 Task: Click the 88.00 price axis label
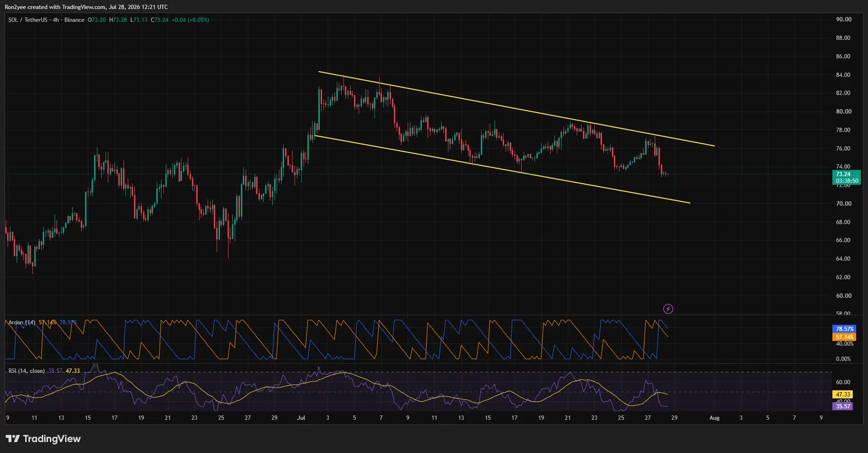point(843,38)
